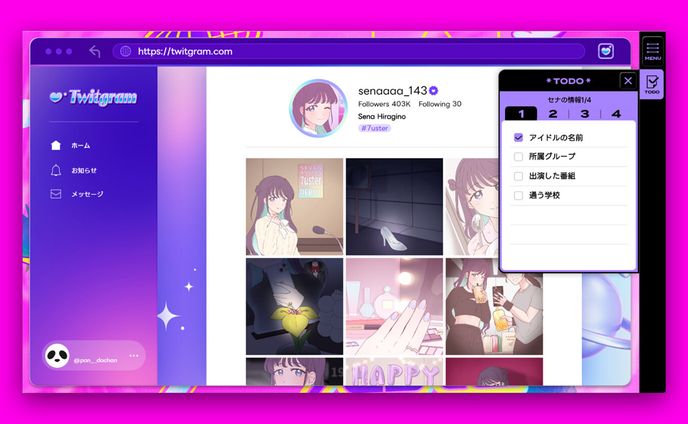Click the Twitgram logo

click(x=93, y=97)
